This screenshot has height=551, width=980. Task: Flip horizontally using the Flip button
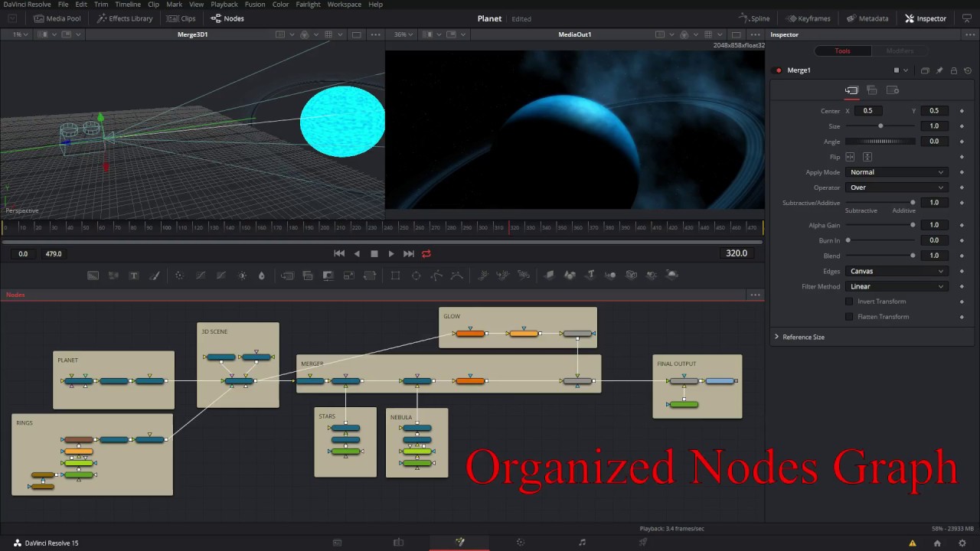pyautogui.click(x=850, y=157)
